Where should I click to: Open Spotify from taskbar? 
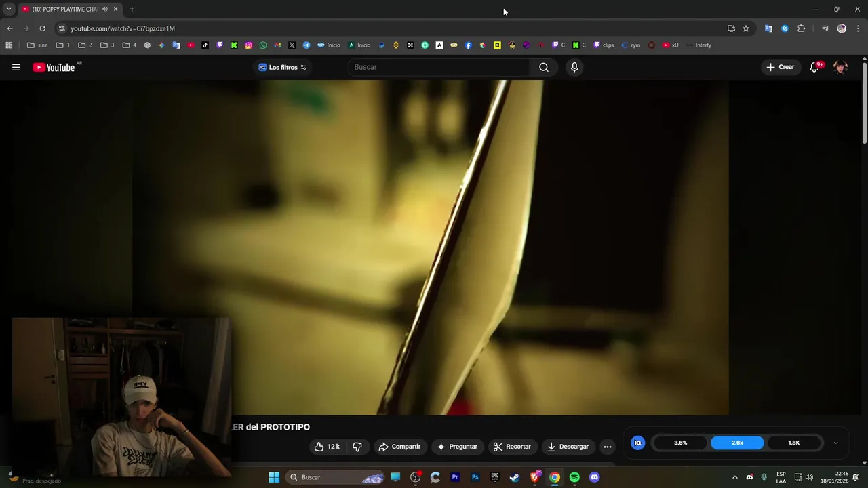pos(574,477)
